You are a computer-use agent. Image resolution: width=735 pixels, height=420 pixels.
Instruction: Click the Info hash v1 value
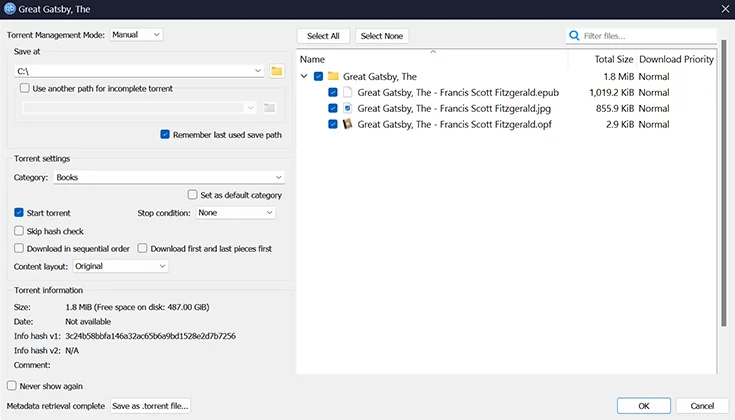pyautogui.click(x=150, y=336)
